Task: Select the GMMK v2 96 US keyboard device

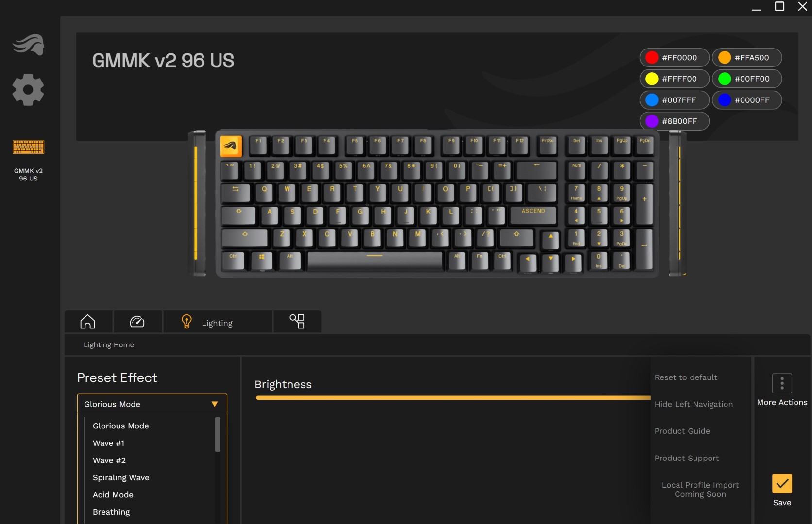Action: coord(28,160)
